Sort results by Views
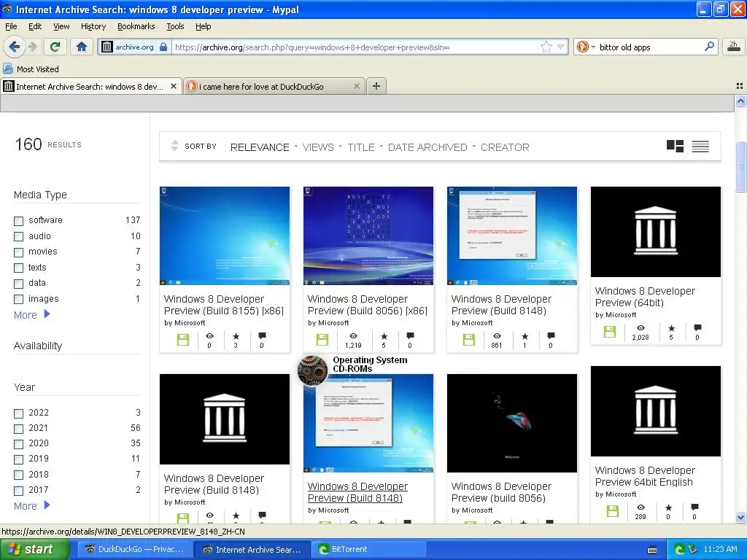Viewport: 747px width, 560px height. 318,147
